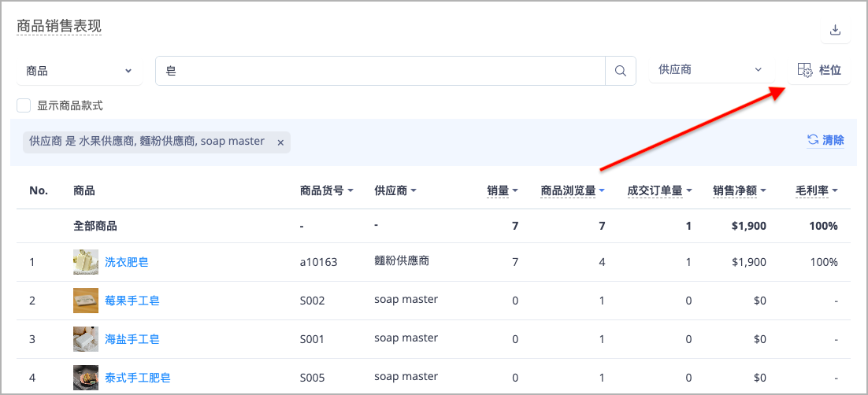The image size is (868, 395).
Task: Sort by 销售净额 column header
Action: tap(740, 191)
